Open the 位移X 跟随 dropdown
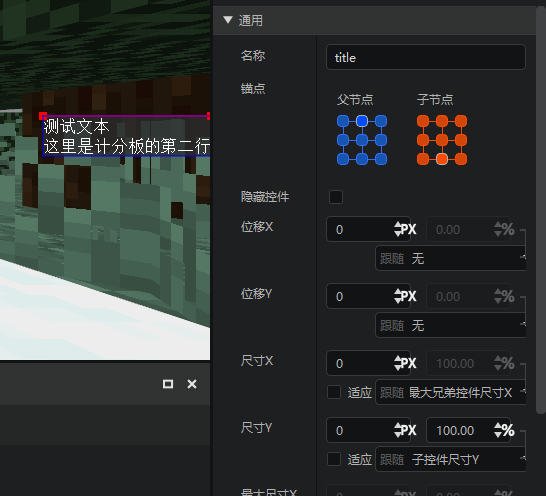The image size is (546, 496). click(451, 258)
